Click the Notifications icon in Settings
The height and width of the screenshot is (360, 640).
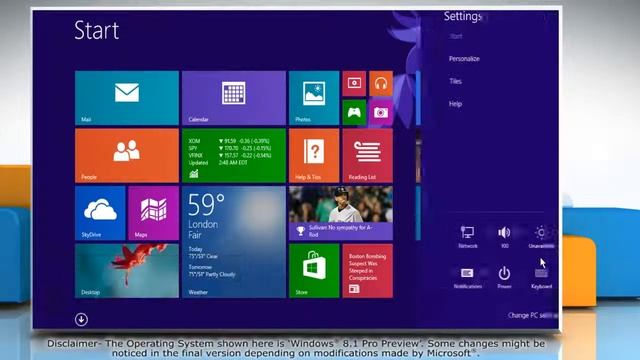click(467, 278)
